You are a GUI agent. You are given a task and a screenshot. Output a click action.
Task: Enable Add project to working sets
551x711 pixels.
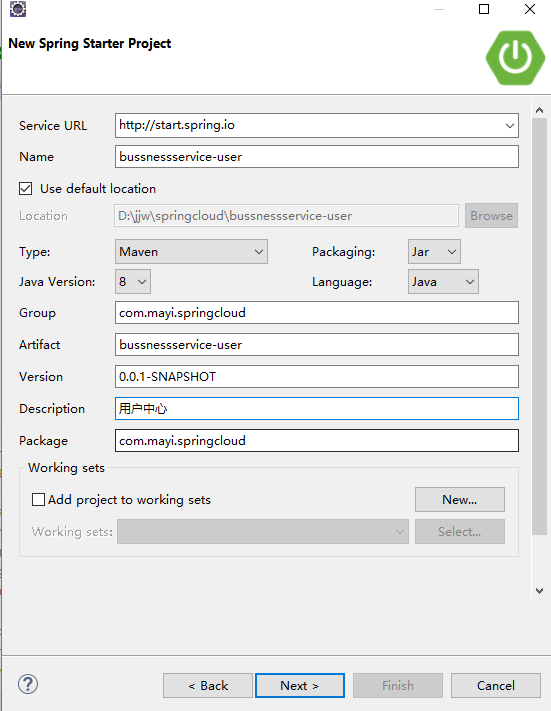click(x=38, y=499)
